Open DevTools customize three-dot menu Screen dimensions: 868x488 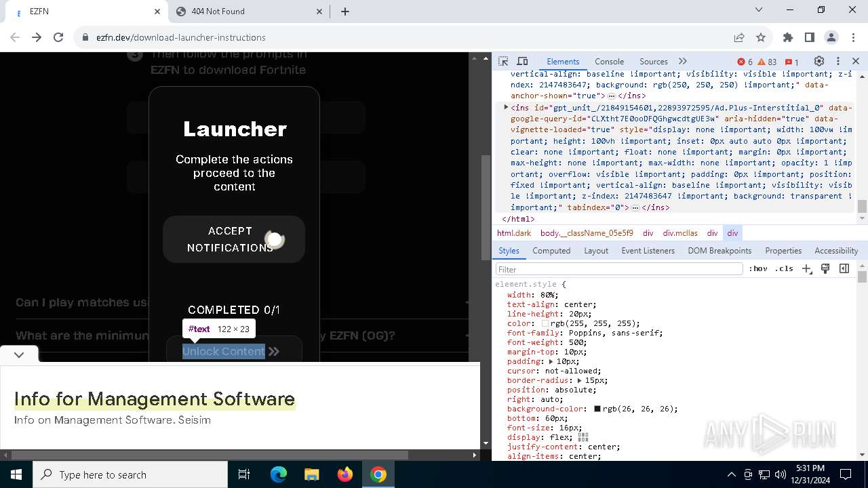[838, 61]
